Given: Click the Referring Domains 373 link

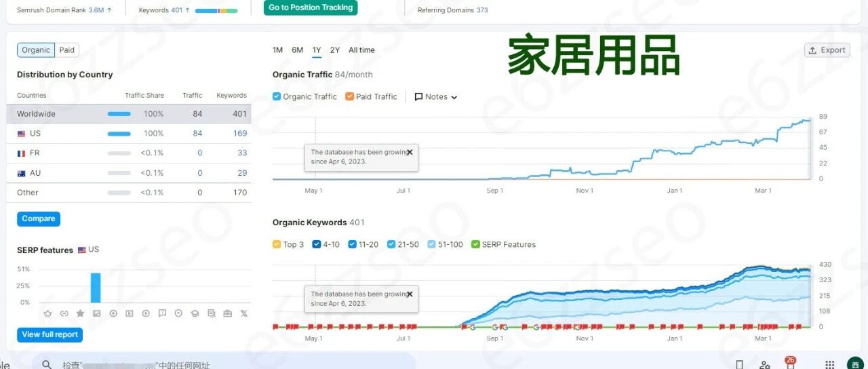Looking at the screenshot, I should coord(452,10).
